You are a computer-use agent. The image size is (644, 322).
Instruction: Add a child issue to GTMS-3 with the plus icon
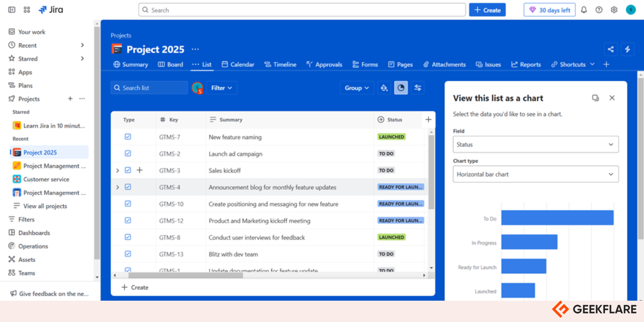click(x=140, y=170)
